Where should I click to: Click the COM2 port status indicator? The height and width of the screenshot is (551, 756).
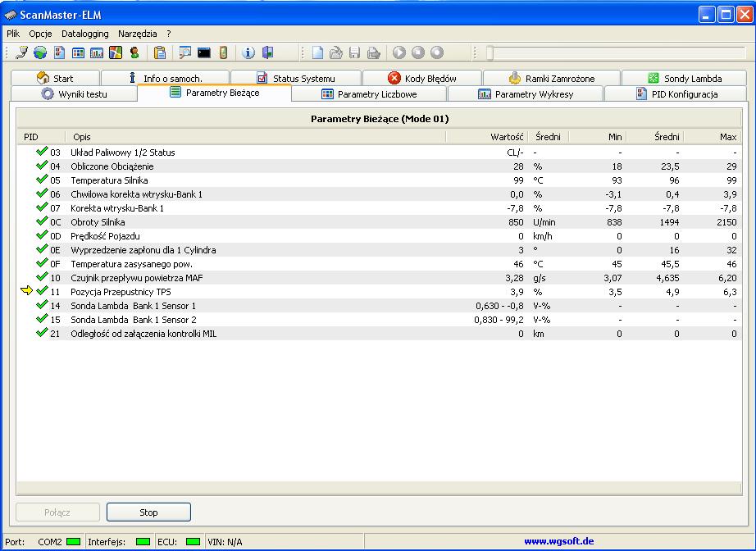[x=73, y=542]
